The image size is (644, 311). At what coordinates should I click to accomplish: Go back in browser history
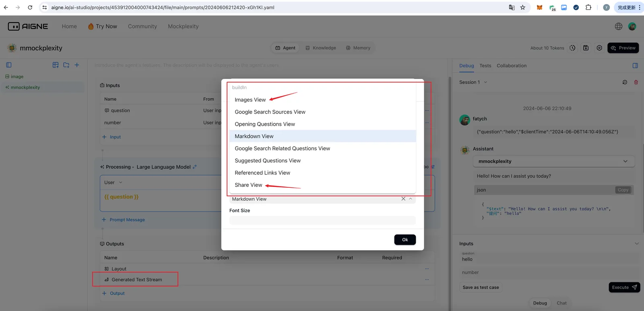pyautogui.click(x=6, y=7)
